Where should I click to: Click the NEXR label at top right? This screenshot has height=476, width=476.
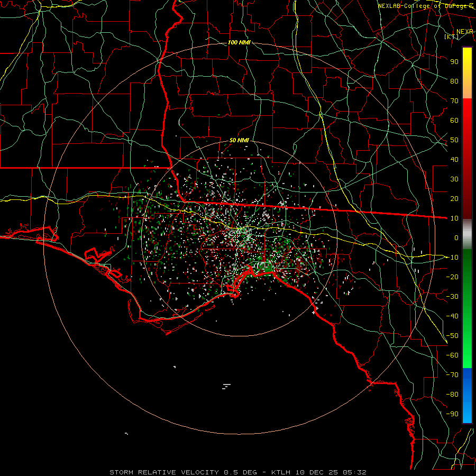465,32
